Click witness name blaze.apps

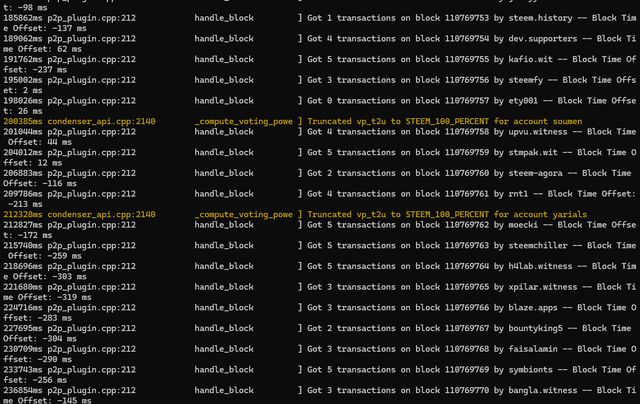click(x=533, y=308)
